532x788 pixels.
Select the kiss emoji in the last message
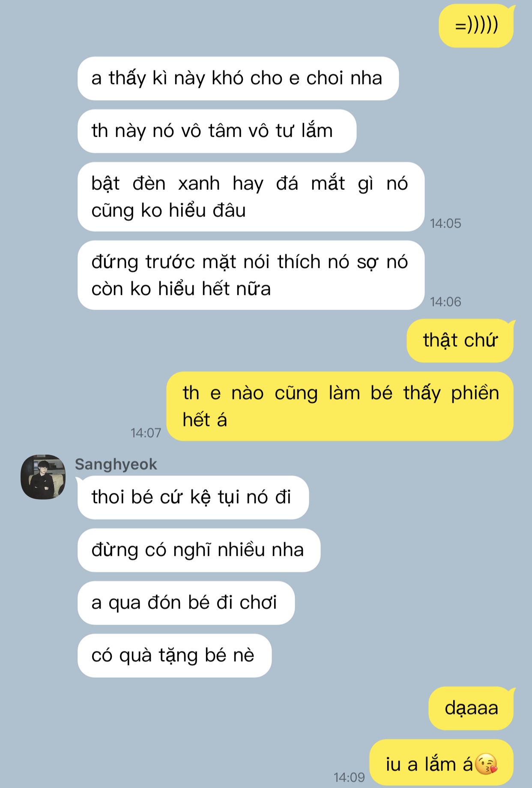[487, 764]
